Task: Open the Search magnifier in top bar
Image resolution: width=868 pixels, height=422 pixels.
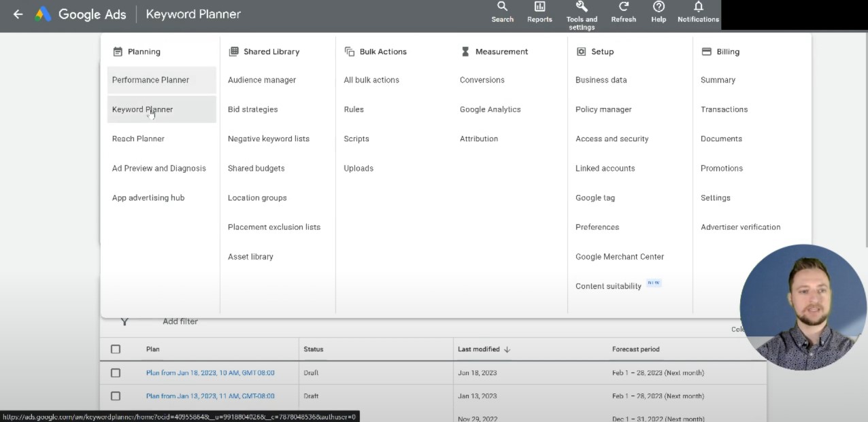Action: tap(502, 7)
